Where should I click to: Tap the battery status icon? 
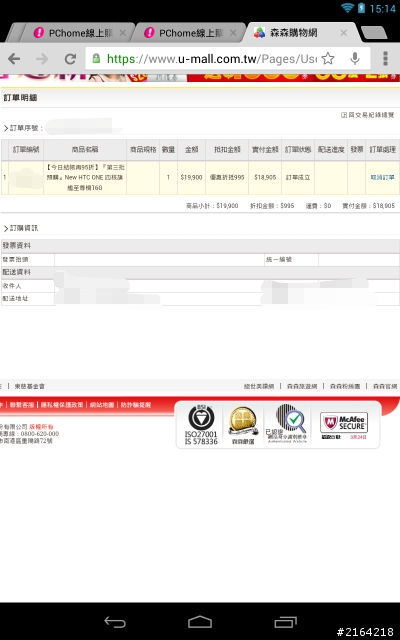click(x=361, y=8)
